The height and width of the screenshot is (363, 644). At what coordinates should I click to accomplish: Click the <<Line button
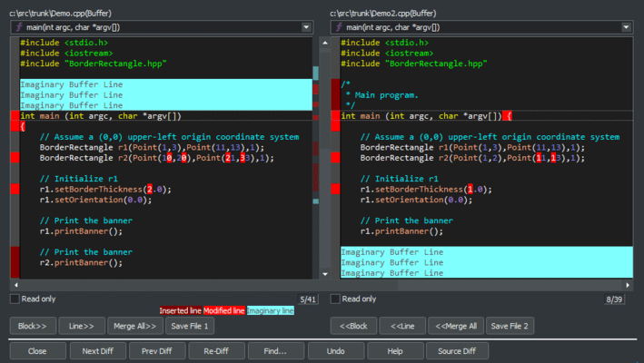click(402, 326)
